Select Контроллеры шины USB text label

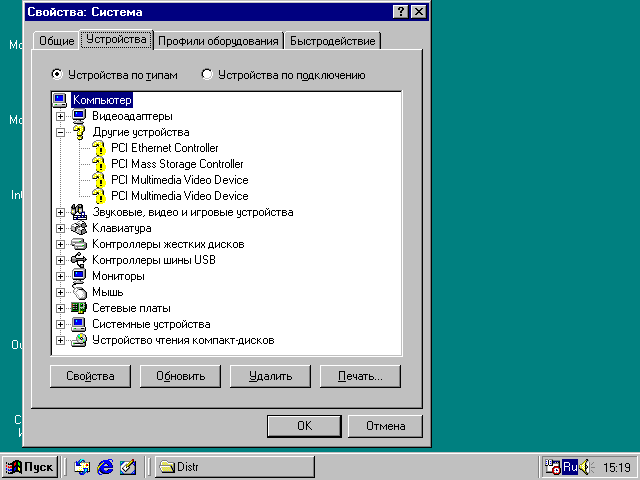[154, 260]
